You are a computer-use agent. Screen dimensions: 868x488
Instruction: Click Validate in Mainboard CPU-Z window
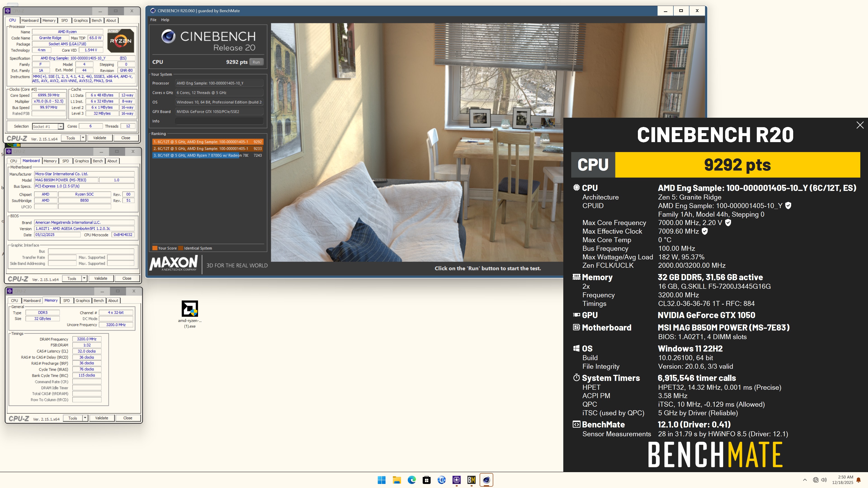(x=100, y=279)
